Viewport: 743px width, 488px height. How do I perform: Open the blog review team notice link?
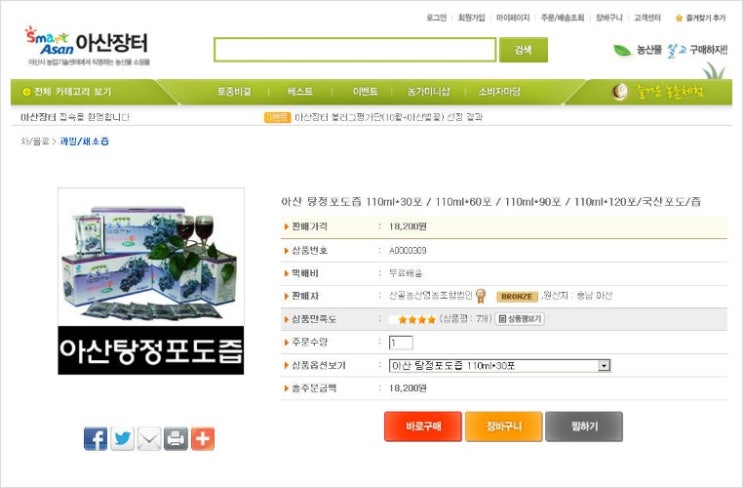tap(389, 117)
